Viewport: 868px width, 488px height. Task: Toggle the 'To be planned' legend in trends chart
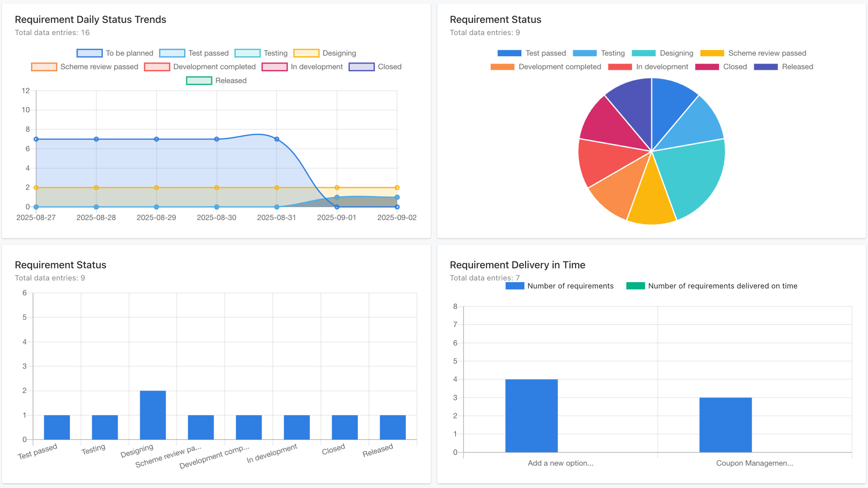click(89, 53)
